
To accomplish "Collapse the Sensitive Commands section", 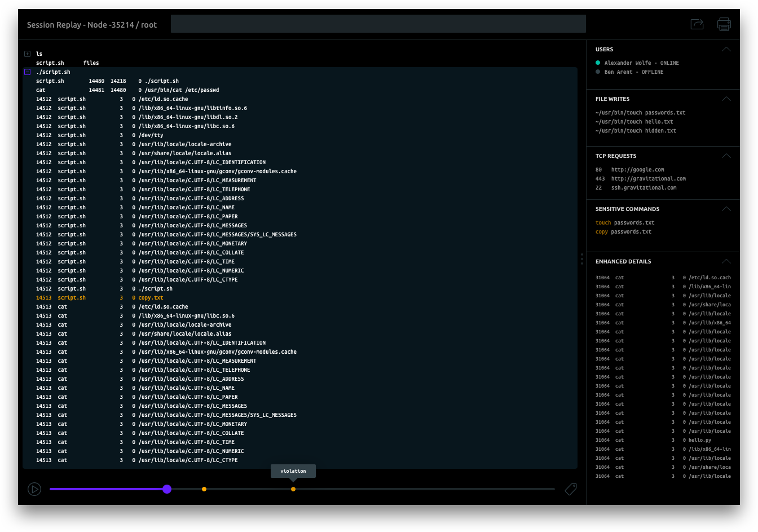I will pyautogui.click(x=726, y=209).
